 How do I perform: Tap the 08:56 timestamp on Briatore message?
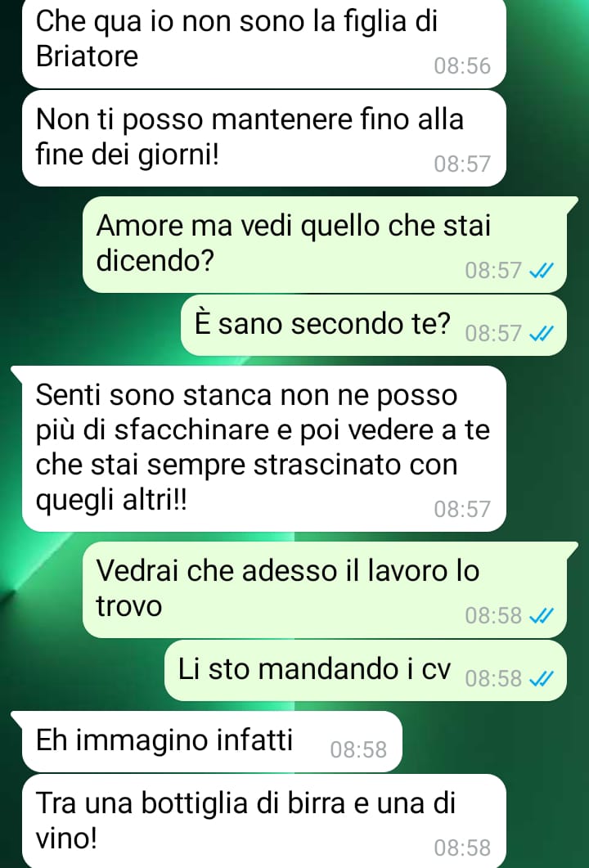[462, 66]
